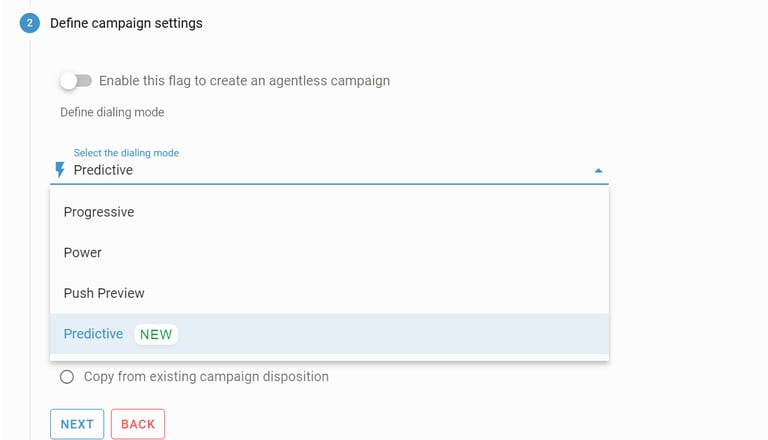Screen dimensions: 768x440
Task: Click the agentless campaign flag label text
Action: 244,80
